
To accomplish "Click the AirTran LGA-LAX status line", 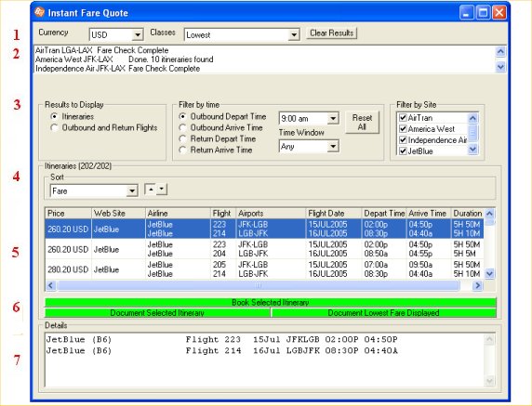I will pos(102,50).
